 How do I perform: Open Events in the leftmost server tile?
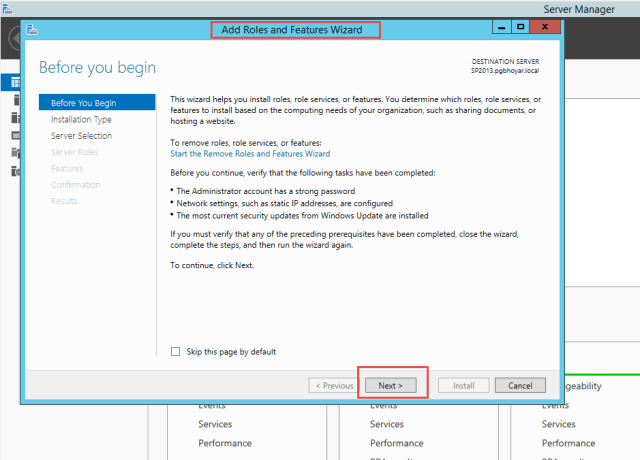211,406
